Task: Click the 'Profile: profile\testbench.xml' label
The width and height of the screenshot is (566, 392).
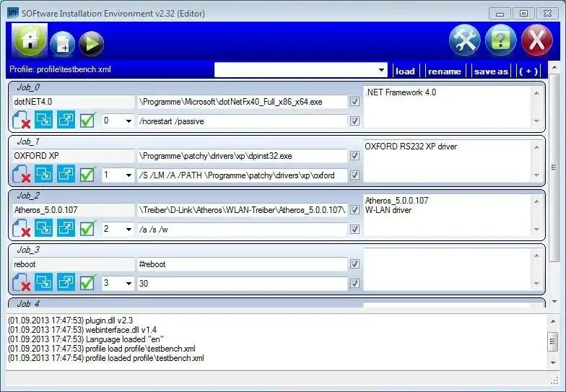Action: 61,69
